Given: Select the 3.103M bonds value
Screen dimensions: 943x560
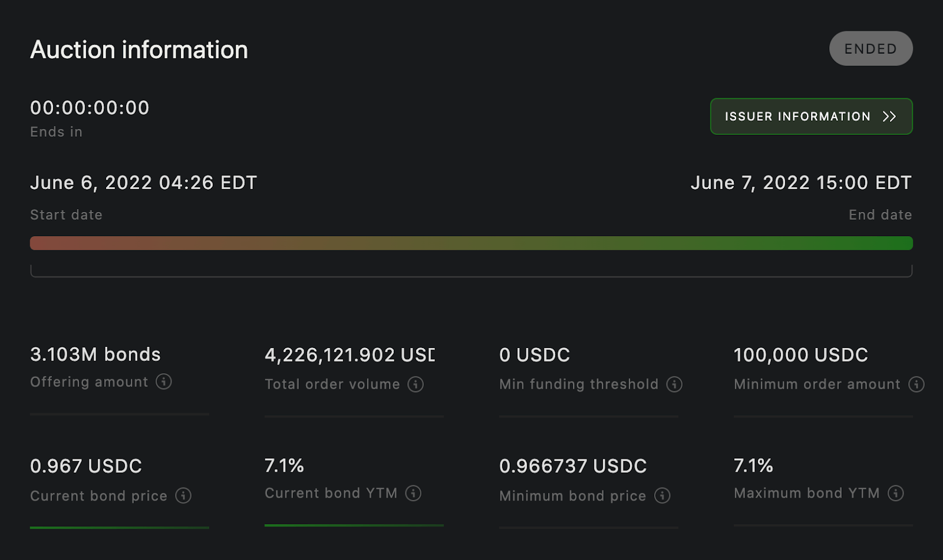Looking at the screenshot, I should pyautogui.click(x=95, y=354).
